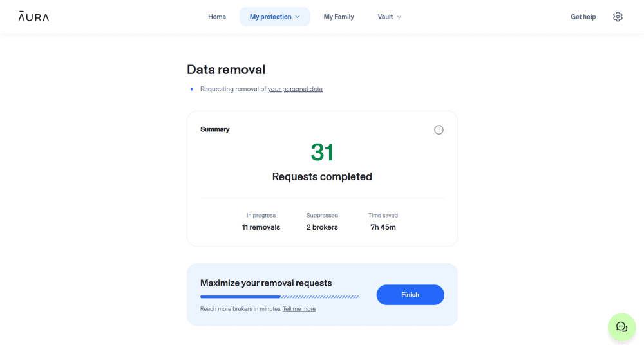Expand the My protection dropdown
Screen dimensions: 644x345
click(274, 17)
